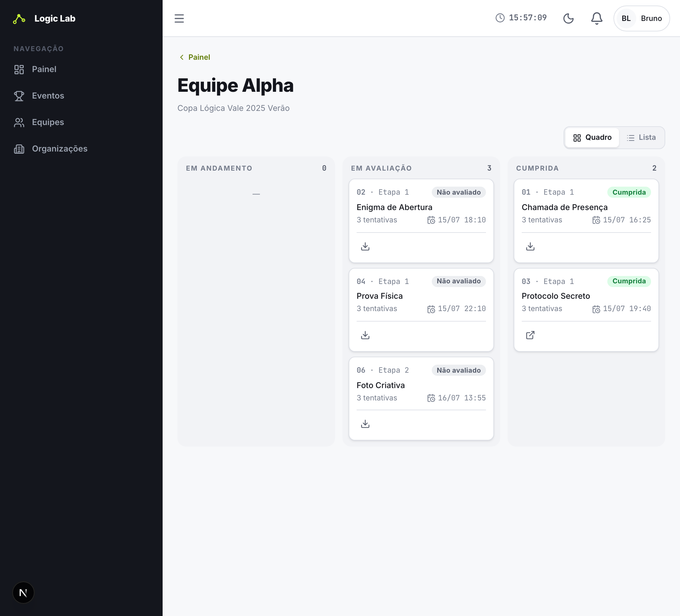Switch to dark mode with moon icon

pyautogui.click(x=568, y=18)
